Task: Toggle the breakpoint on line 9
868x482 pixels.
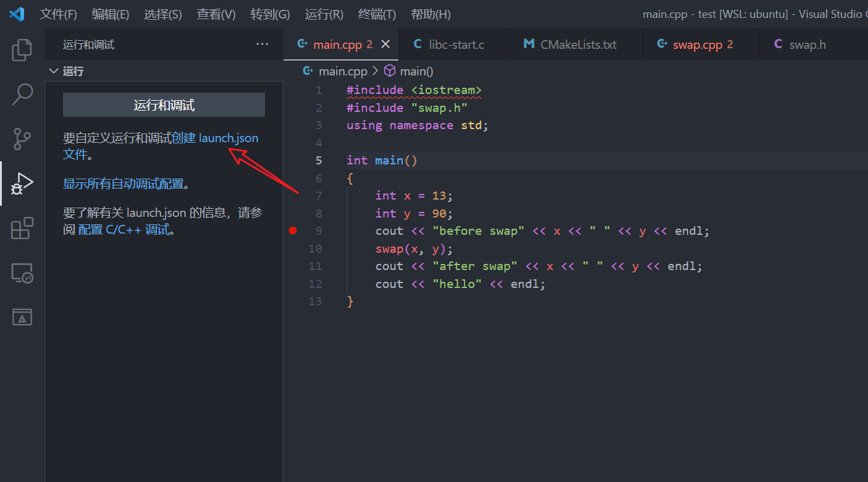Action: tap(292, 230)
